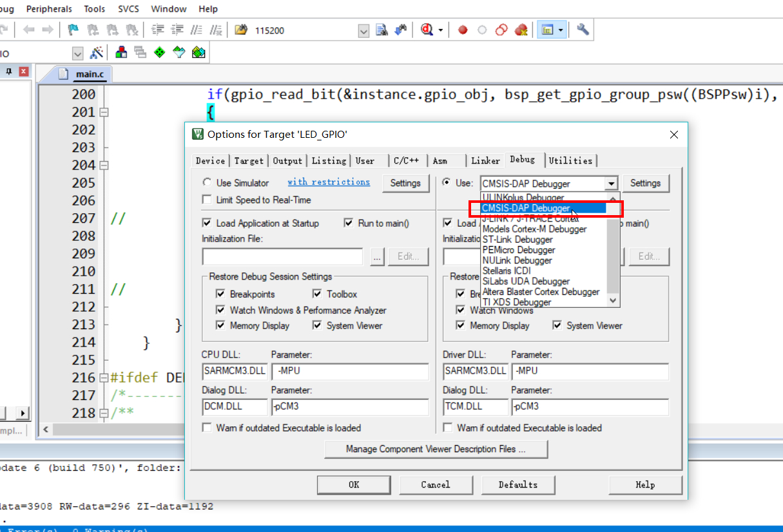Jump to the previous bookmark

[x=93, y=30]
